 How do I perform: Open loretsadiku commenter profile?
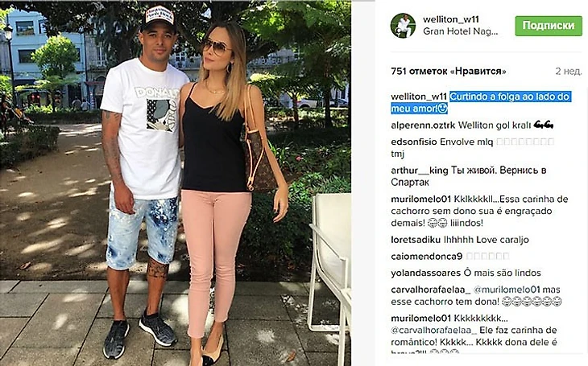(416, 240)
